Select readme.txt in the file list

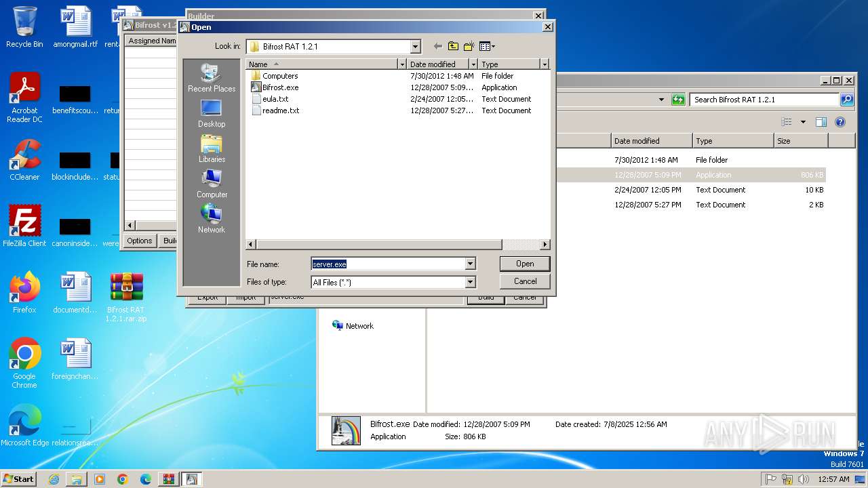coord(275,110)
